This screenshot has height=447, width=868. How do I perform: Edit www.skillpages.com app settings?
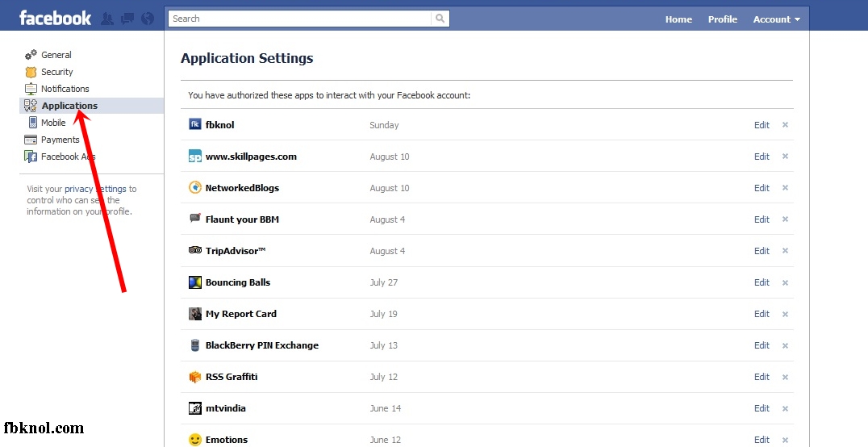coord(762,157)
